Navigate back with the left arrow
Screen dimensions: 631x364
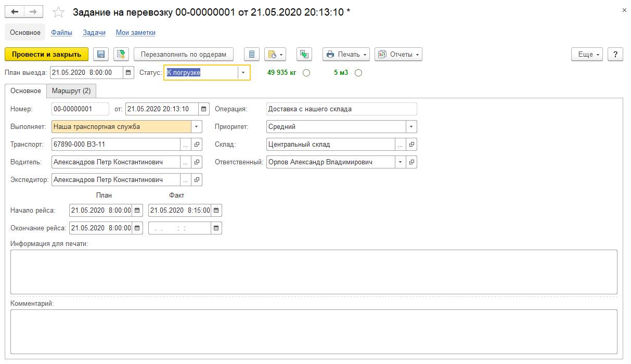click(16, 11)
